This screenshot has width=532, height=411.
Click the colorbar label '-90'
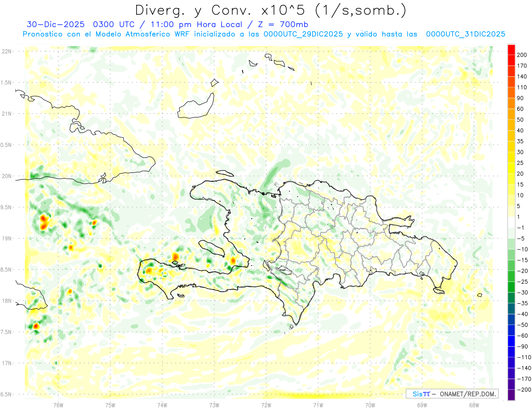523,346
